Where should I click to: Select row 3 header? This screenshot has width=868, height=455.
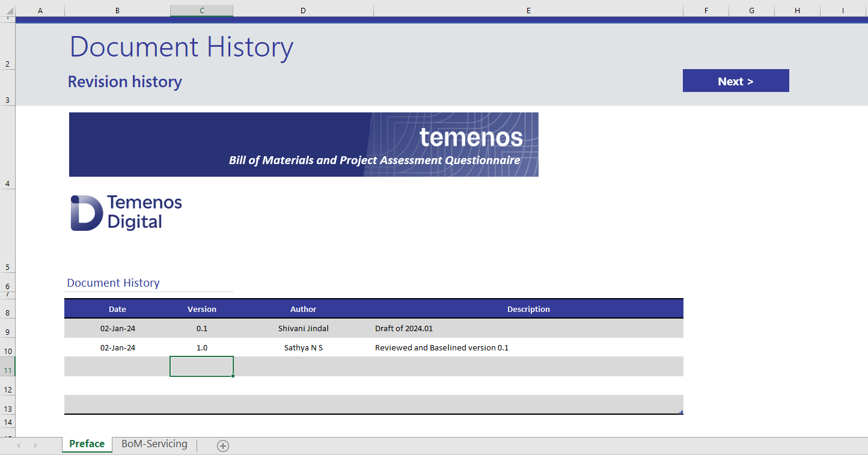[x=7, y=88]
